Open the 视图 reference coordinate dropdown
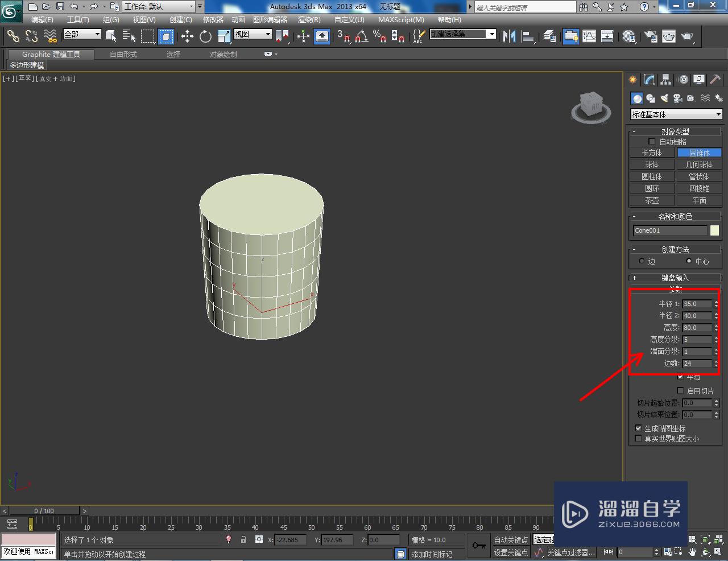This screenshot has height=561, width=728. pyautogui.click(x=253, y=34)
